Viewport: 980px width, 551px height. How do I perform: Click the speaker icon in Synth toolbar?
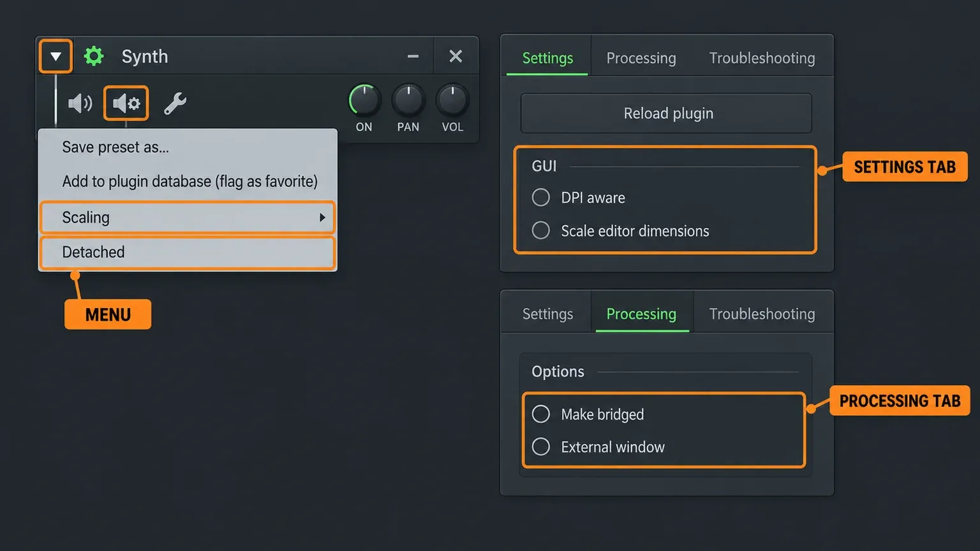pos(80,103)
